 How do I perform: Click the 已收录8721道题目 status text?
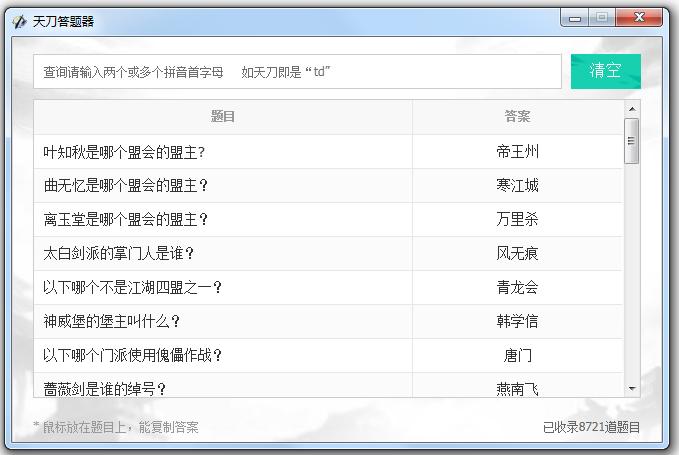[591, 427]
